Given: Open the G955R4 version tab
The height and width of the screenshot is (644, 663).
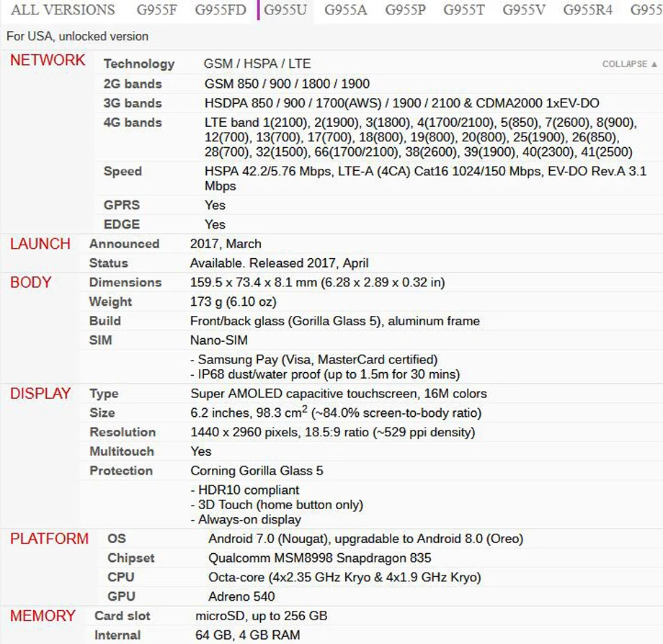Looking at the screenshot, I should tap(588, 9).
